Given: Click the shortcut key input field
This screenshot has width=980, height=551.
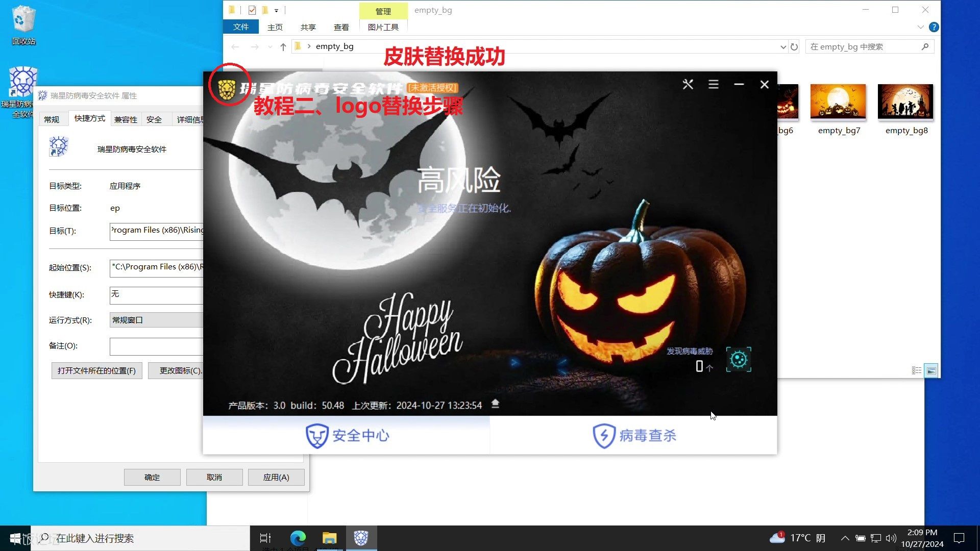Looking at the screenshot, I should (x=156, y=294).
